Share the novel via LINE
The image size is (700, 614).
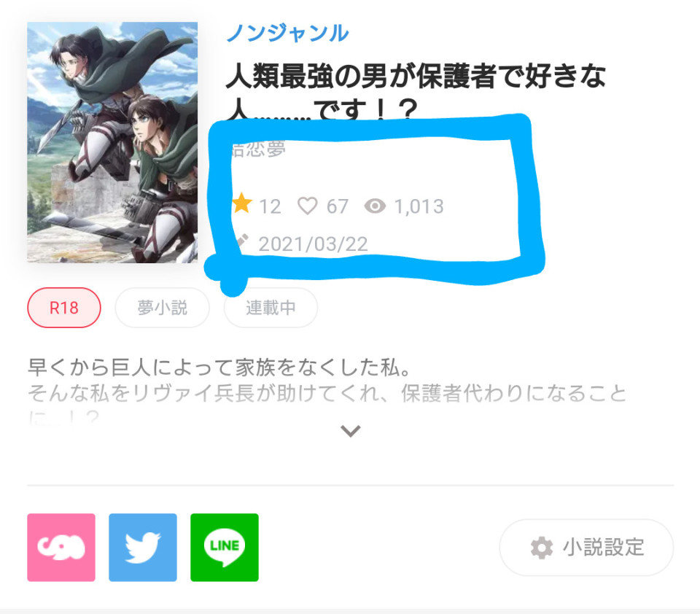tap(225, 548)
